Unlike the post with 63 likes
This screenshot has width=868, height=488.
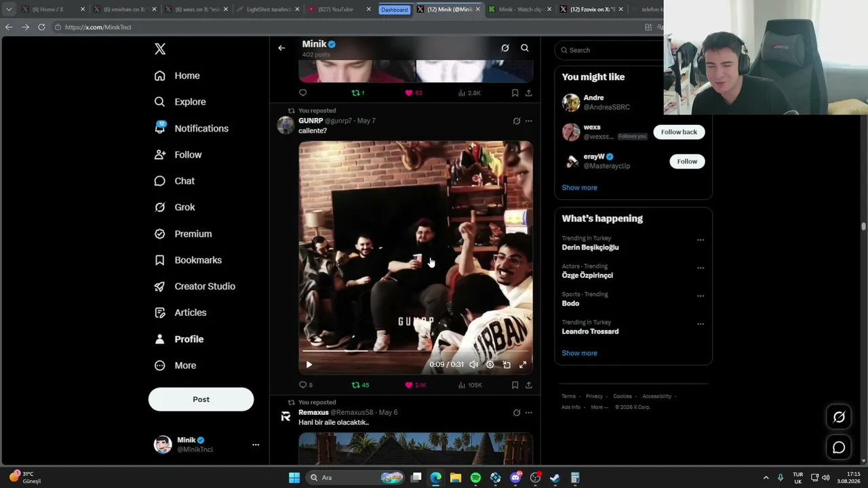point(414,93)
